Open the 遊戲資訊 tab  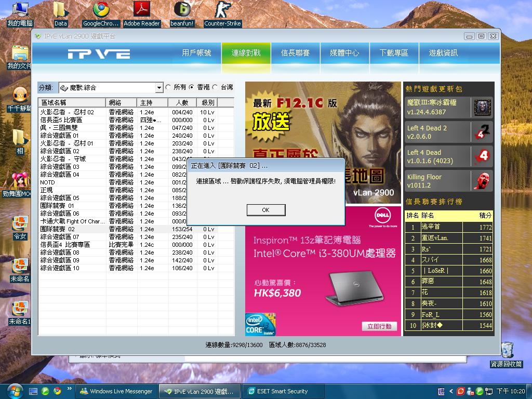443,53
